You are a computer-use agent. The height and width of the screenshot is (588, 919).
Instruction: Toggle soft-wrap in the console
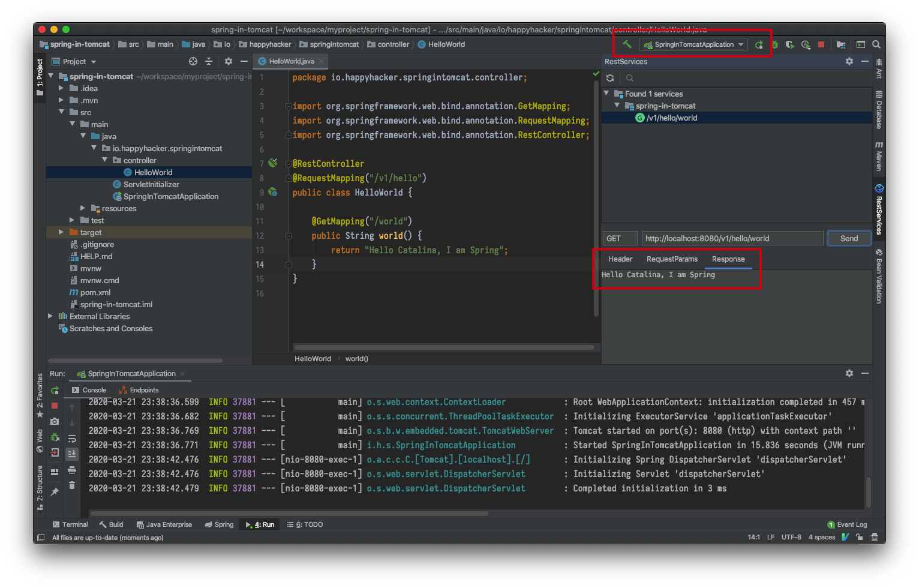point(72,439)
